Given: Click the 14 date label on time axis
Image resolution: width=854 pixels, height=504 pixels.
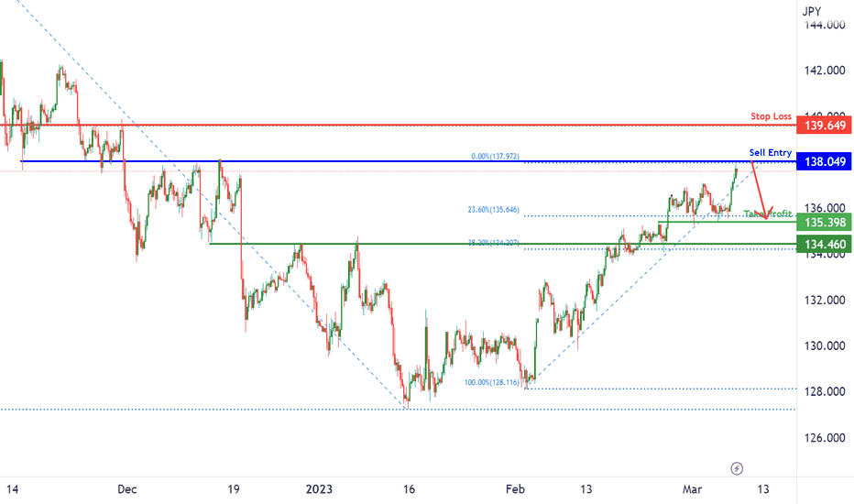Looking at the screenshot, I should click(13, 489).
